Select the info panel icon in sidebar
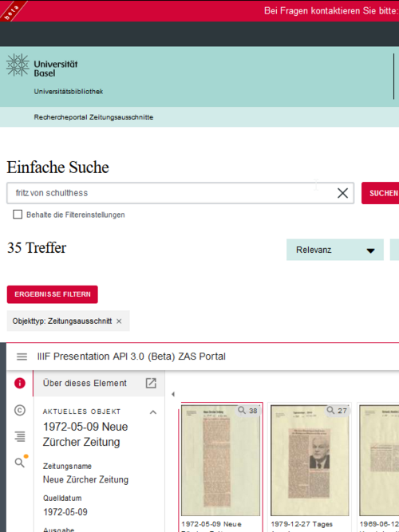 coord(20,383)
